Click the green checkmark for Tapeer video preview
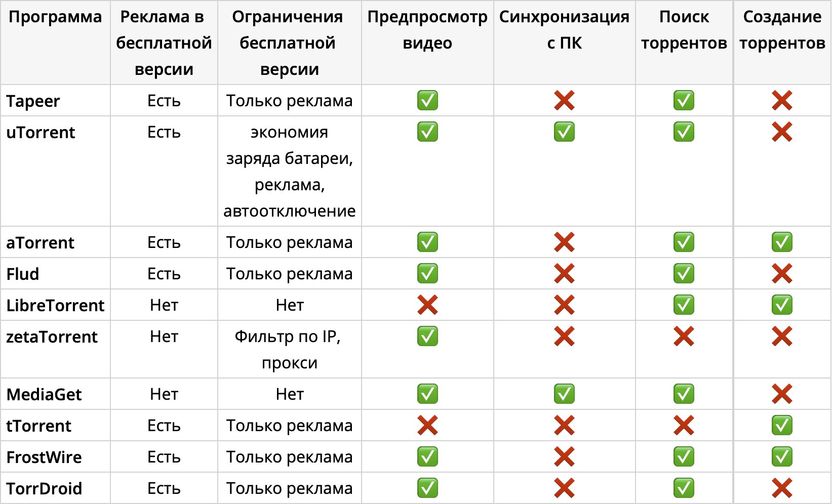The image size is (833, 504). pyautogui.click(x=427, y=101)
